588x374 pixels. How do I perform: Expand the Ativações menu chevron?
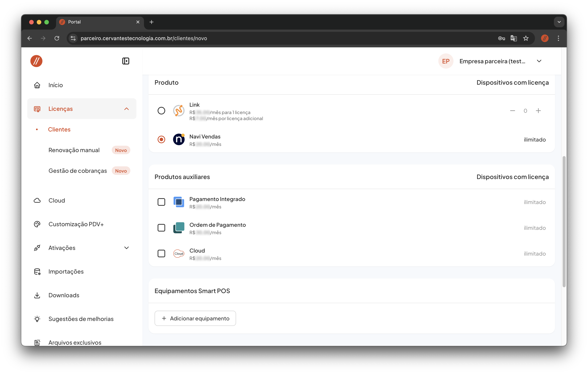pyautogui.click(x=127, y=248)
